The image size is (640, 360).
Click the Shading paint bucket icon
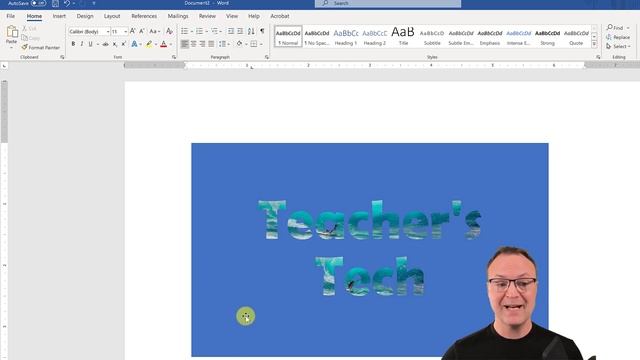pyautogui.click(x=239, y=44)
